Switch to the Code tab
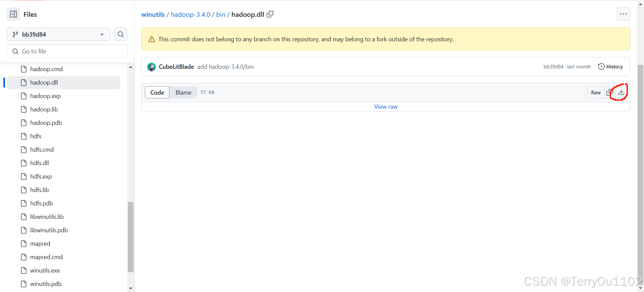This screenshot has width=644, height=292. pos(157,92)
